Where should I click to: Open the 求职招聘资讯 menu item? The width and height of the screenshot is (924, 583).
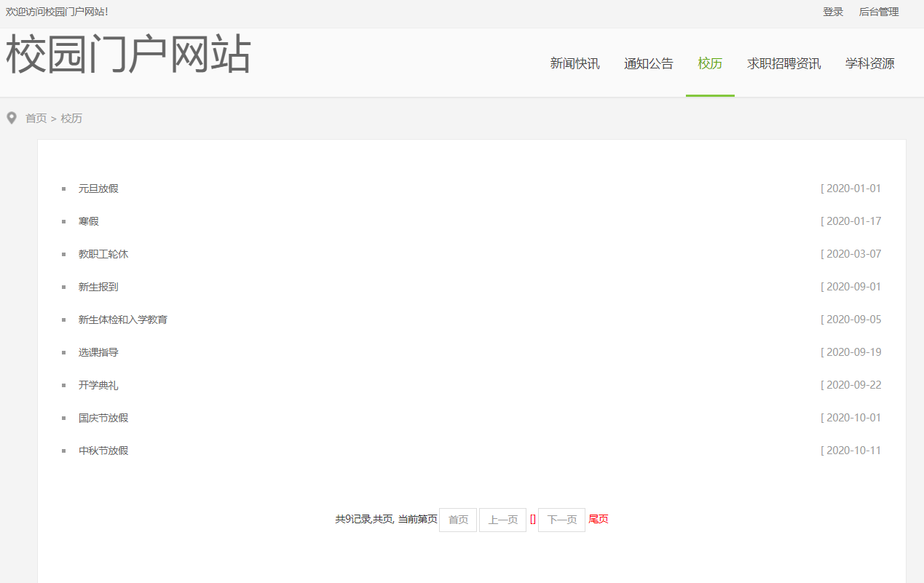coord(784,63)
